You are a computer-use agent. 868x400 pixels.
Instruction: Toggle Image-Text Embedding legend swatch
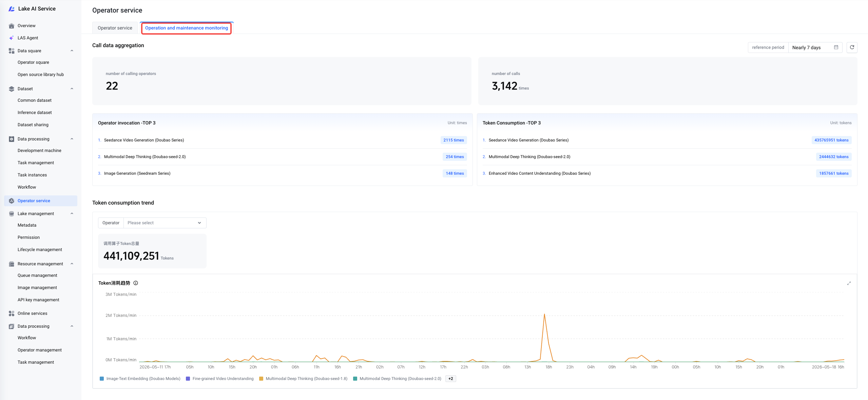(x=102, y=379)
